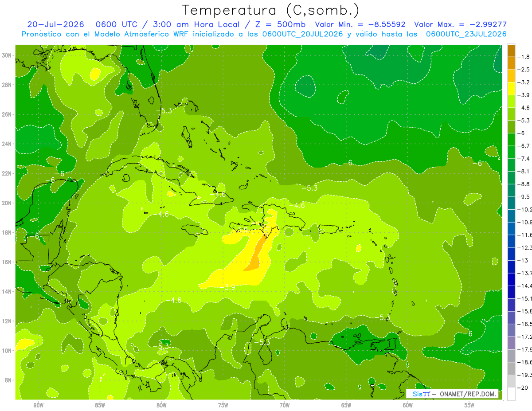The image size is (532, 411).
Task: Click the "80W" longitude axis label
Action: tap(161, 405)
